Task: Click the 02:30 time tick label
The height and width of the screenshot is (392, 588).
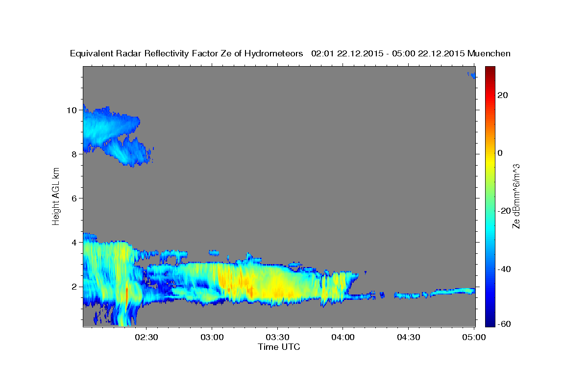Action: pos(147,337)
